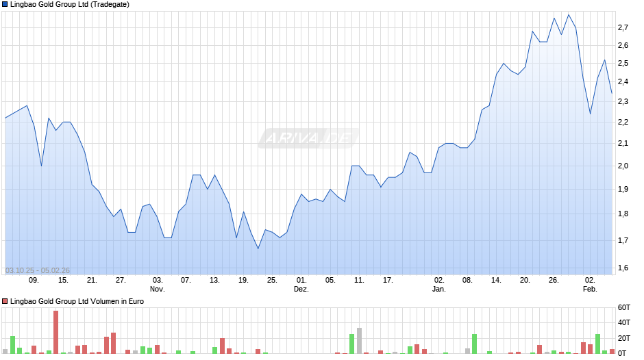
Task: Click the blue Lingbao Gold Group legend square
Action: click(x=5, y=5)
